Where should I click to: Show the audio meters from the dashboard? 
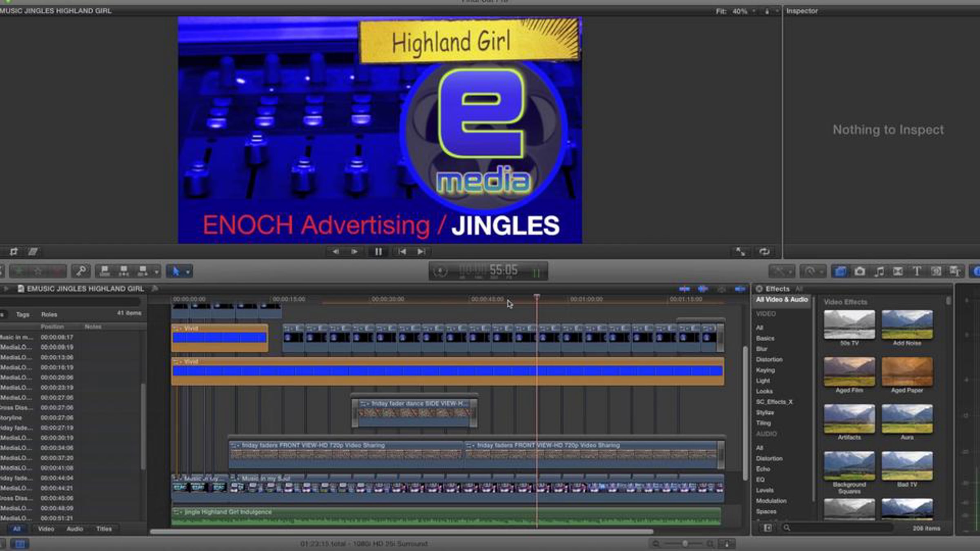point(536,272)
